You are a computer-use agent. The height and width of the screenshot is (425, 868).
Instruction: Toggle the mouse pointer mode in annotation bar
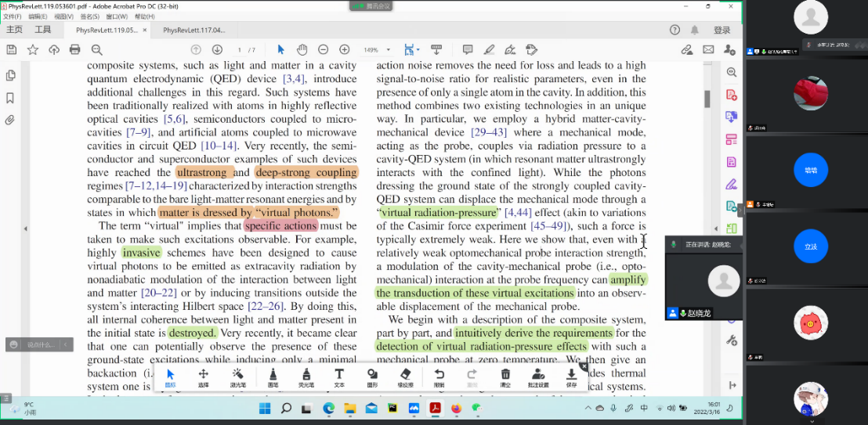(171, 376)
